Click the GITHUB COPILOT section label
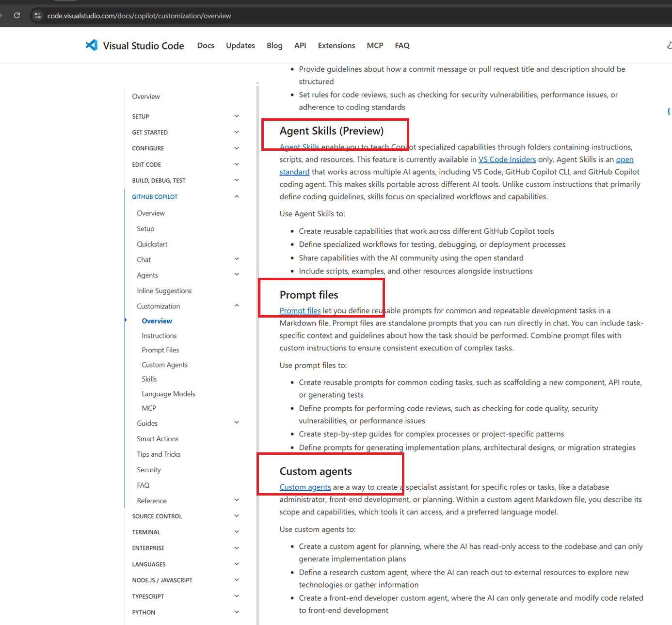The width and height of the screenshot is (672, 625). pyautogui.click(x=155, y=197)
